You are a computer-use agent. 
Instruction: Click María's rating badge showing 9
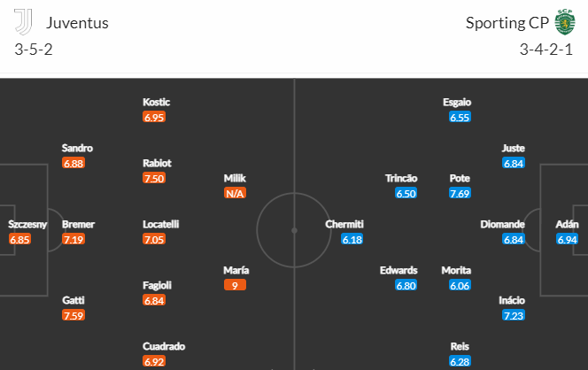coord(235,285)
